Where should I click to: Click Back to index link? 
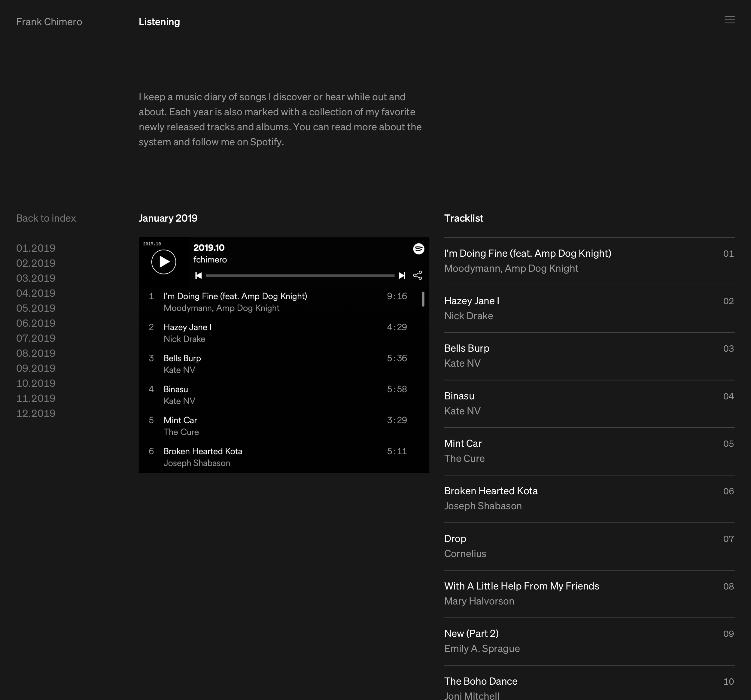click(x=46, y=218)
